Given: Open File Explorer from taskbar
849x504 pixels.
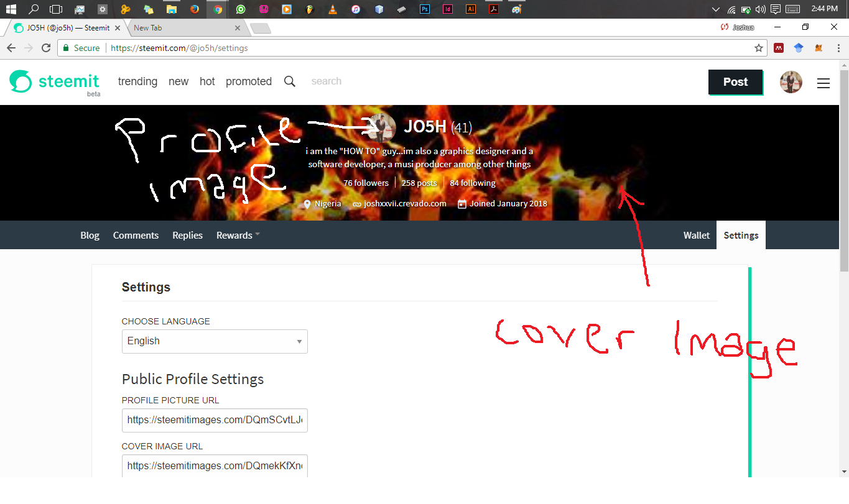Looking at the screenshot, I should click(x=172, y=9).
